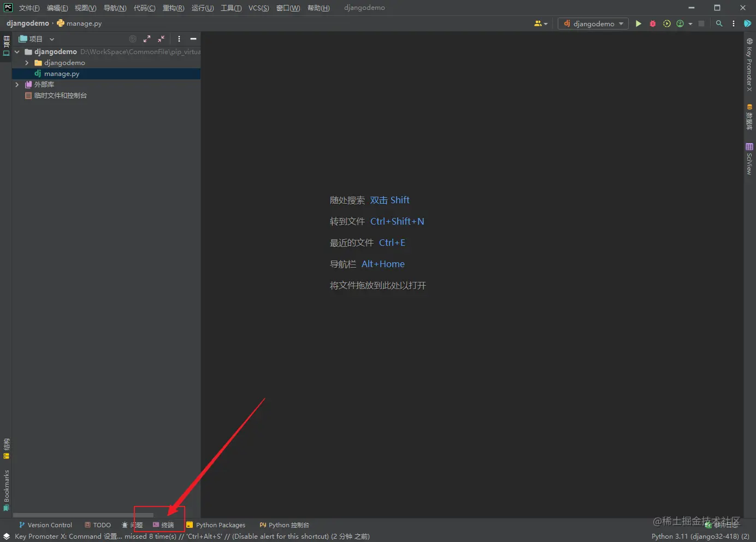Toggle the 项目 (Project) tool window stripe button
756x542 pixels.
[x=6, y=45]
